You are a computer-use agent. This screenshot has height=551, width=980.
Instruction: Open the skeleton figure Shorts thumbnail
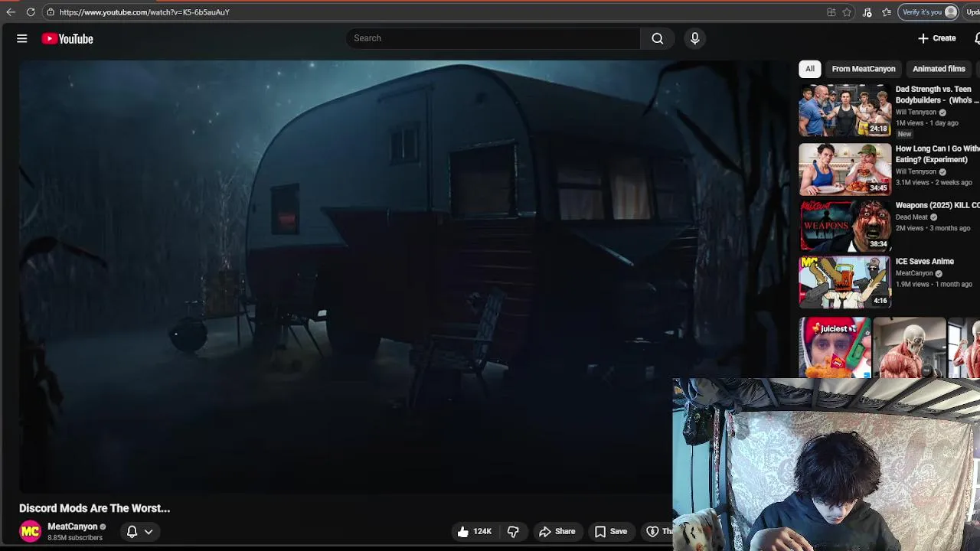point(910,347)
